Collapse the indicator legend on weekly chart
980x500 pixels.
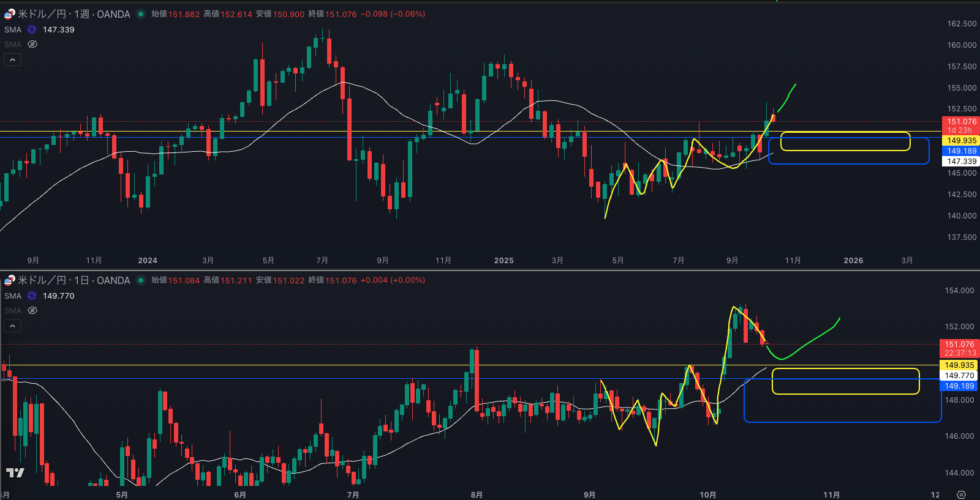(x=13, y=59)
